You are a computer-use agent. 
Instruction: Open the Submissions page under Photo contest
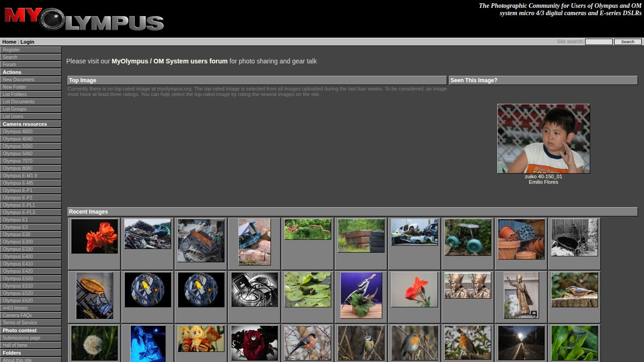pos(31,338)
